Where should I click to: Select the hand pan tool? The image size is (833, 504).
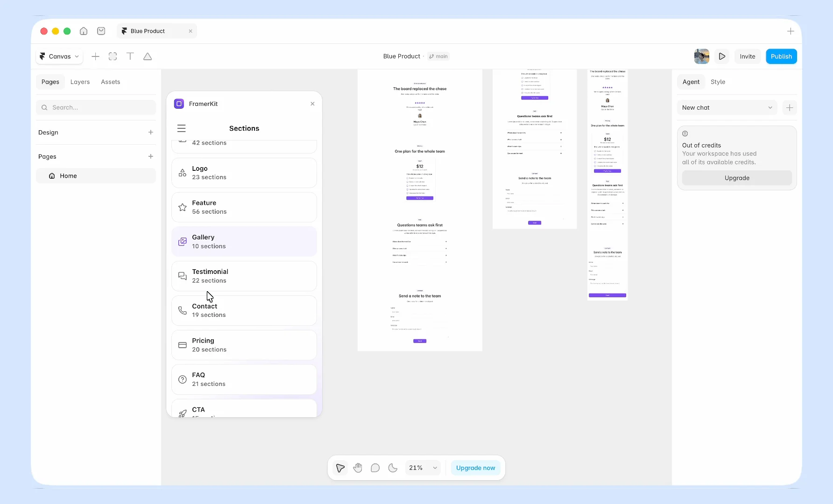pyautogui.click(x=358, y=468)
